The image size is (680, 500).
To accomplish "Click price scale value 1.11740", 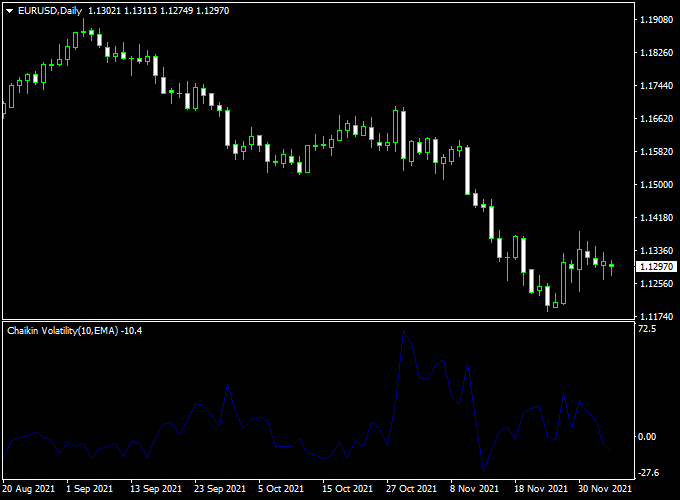I will pos(657,317).
